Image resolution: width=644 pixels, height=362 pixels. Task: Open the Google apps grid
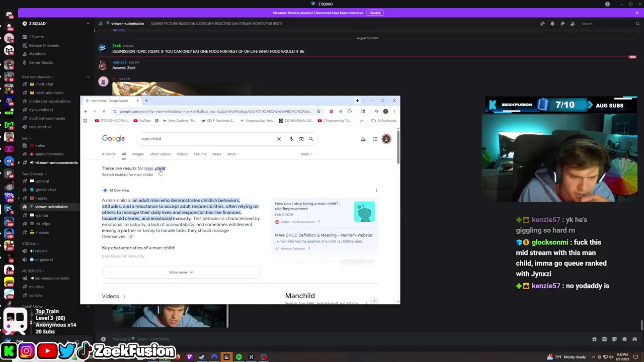(x=375, y=139)
